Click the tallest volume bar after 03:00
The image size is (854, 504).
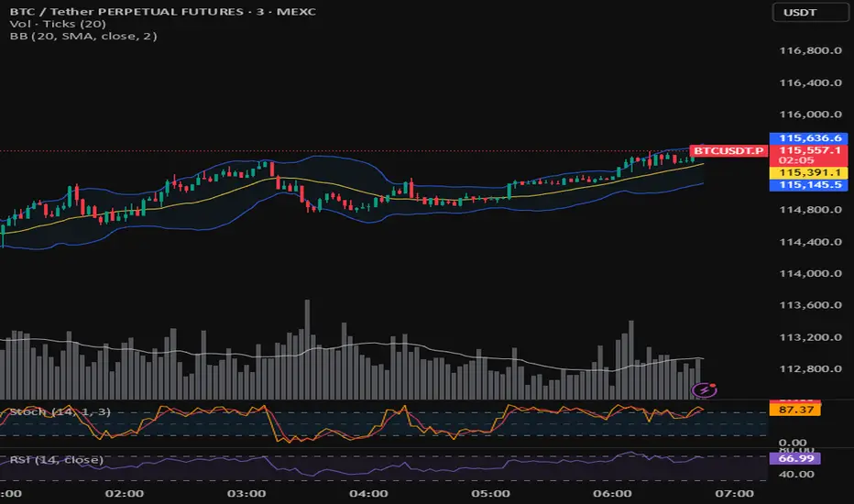tap(307, 349)
